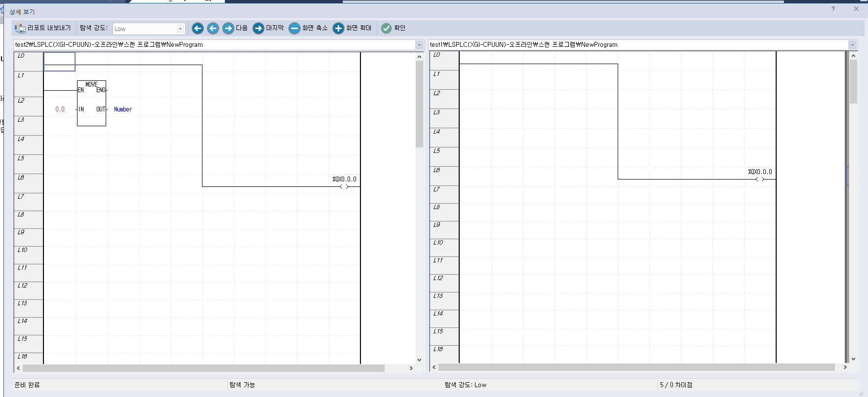Screen dimensions: 868x397
Task: Click left pane scroll-up arrow
Action: 419,57
